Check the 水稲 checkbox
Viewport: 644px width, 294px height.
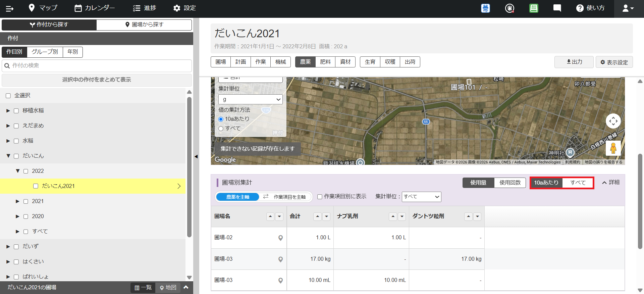[16, 141]
